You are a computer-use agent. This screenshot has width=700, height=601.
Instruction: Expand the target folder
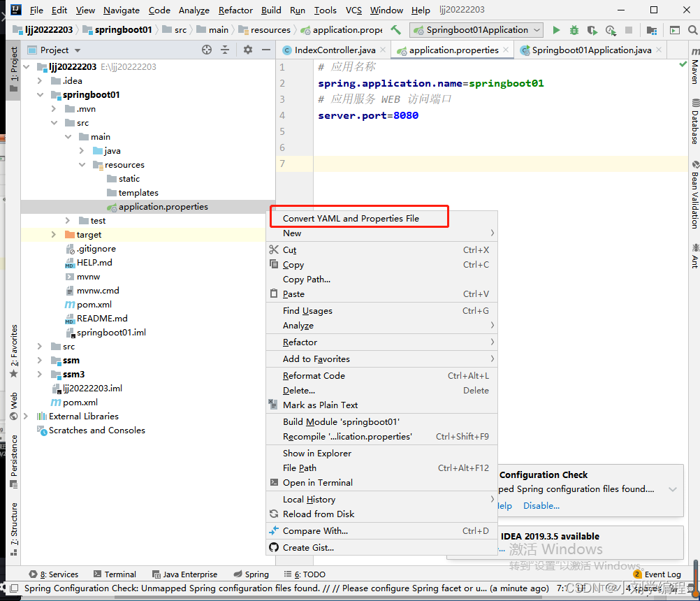54,235
